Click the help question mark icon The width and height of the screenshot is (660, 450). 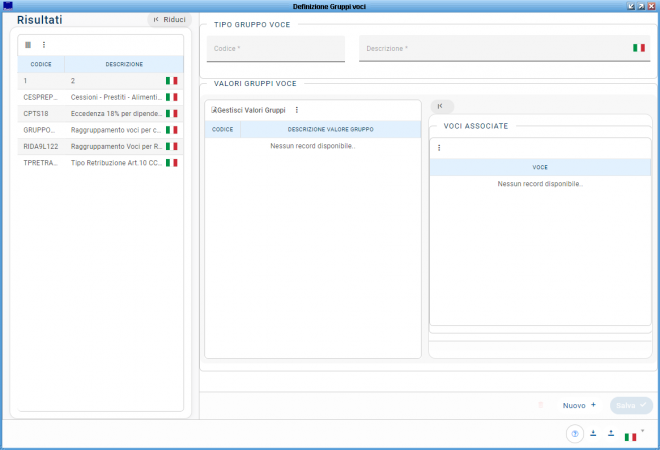575,434
